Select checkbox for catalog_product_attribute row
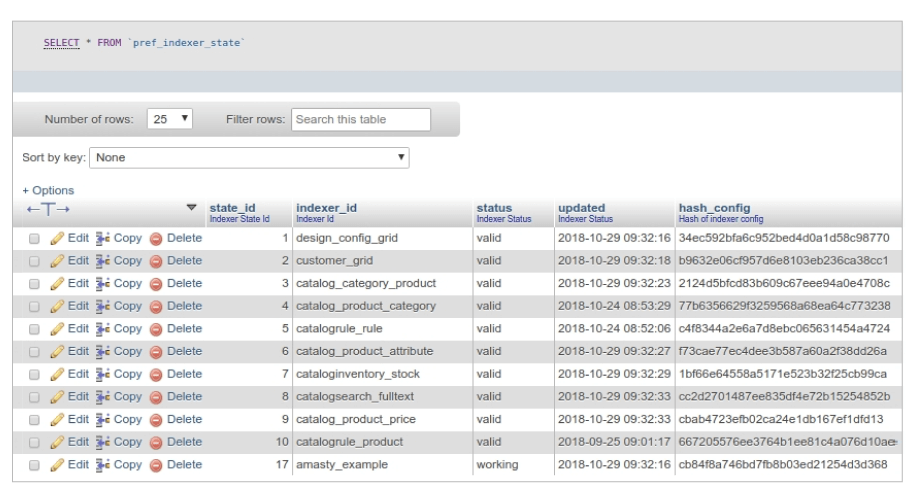Screen dimensions: 915x503 click(x=34, y=352)
